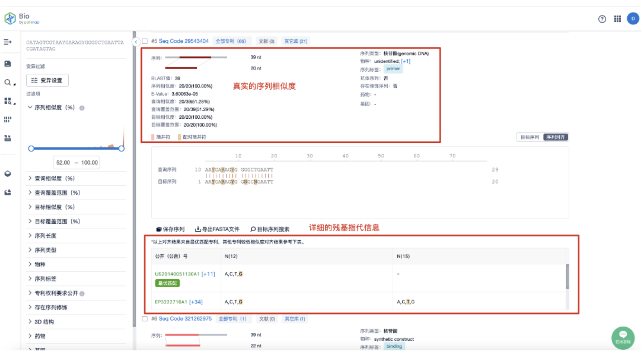
Task: Click the left handle of similarity slider
Action: click(x=31, y=148)
